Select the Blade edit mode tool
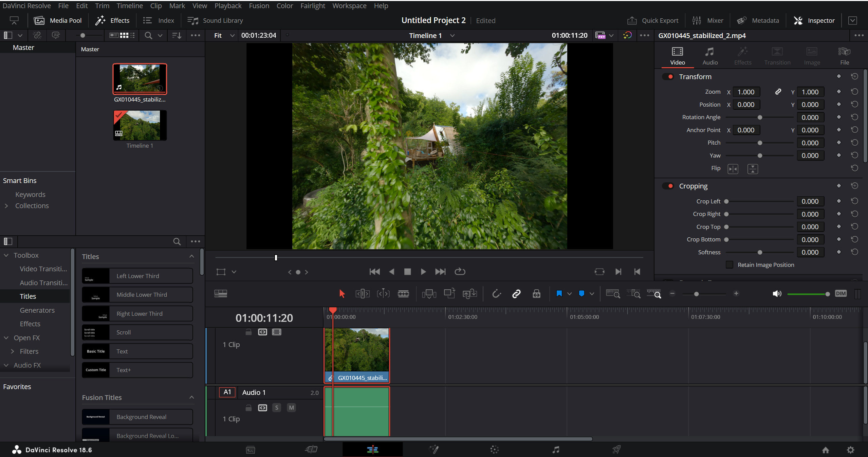 403,294
